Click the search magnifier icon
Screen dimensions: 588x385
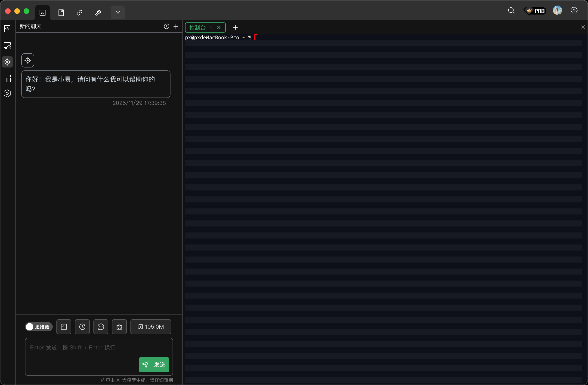click(x=511, y=11)
